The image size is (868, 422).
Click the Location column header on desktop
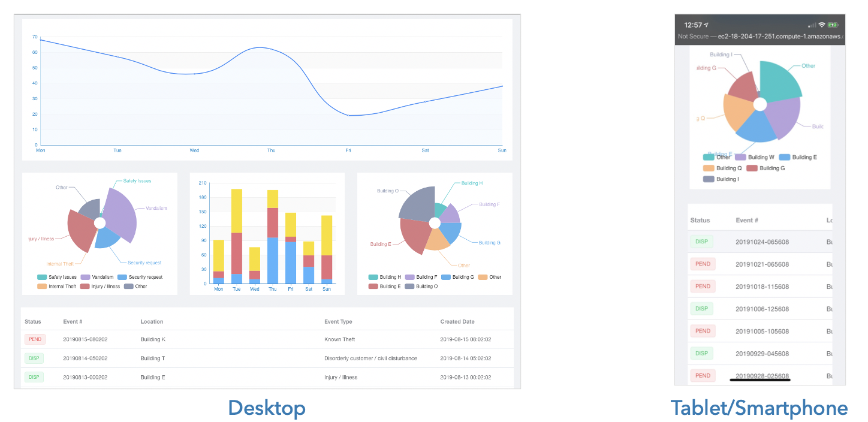tap(152, 322)
